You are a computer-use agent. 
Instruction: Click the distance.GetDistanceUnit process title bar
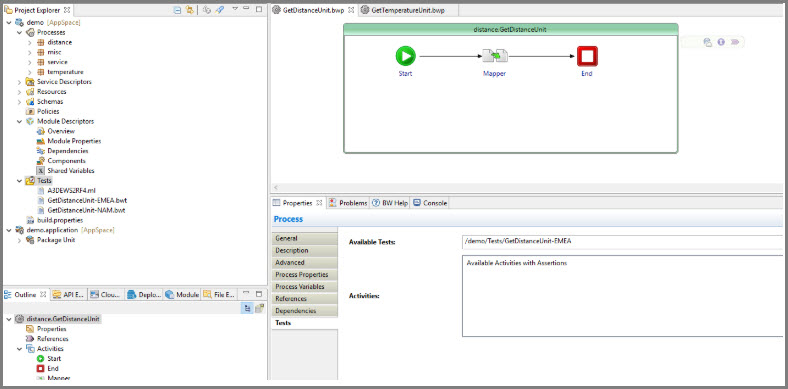click(511, 30)
